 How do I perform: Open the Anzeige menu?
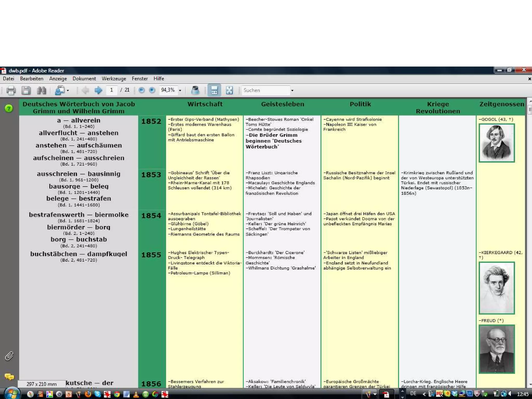(58, 79)
